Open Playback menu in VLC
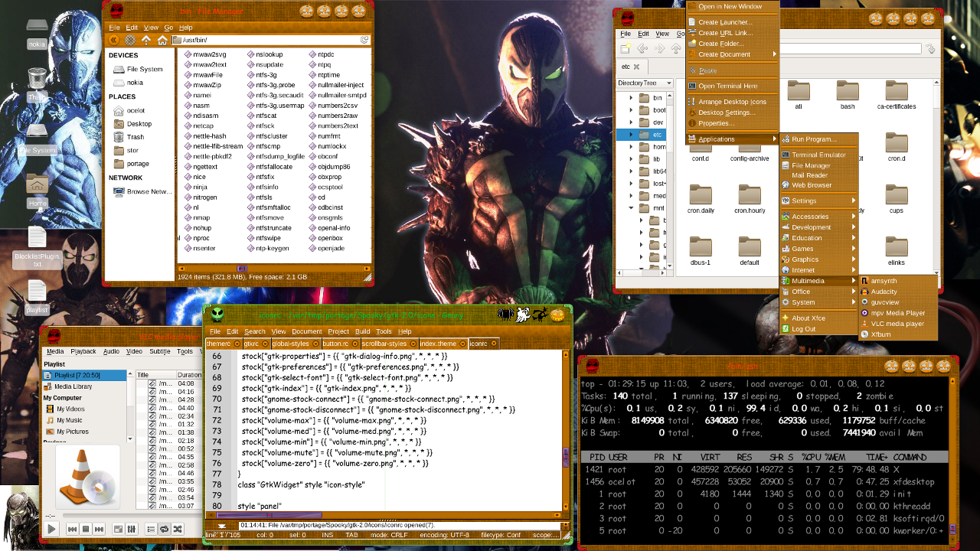 (83, 351)
